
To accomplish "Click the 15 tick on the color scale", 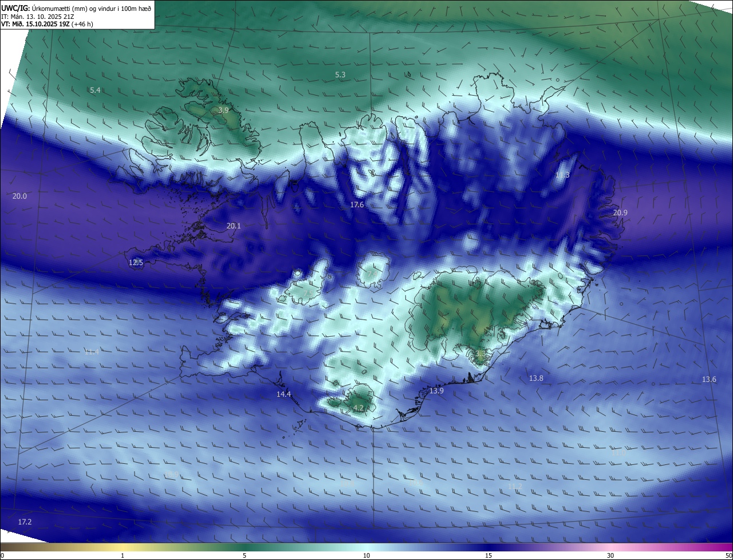I will [x=488, y=556].
